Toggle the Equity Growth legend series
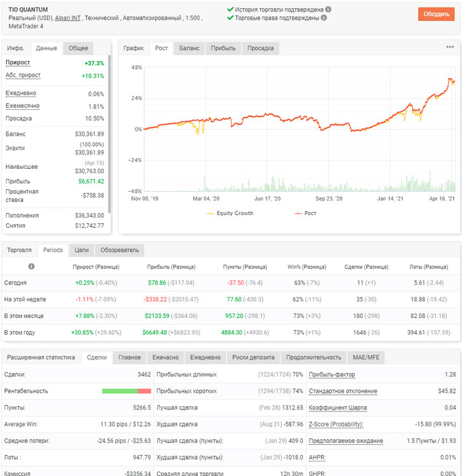 (x=230, y=213)
